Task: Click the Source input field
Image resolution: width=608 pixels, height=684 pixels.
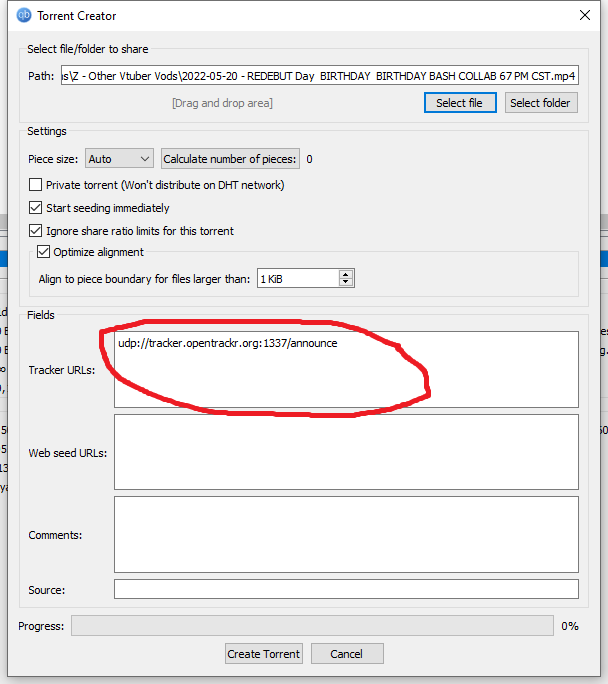Action: tap(346, 589)
